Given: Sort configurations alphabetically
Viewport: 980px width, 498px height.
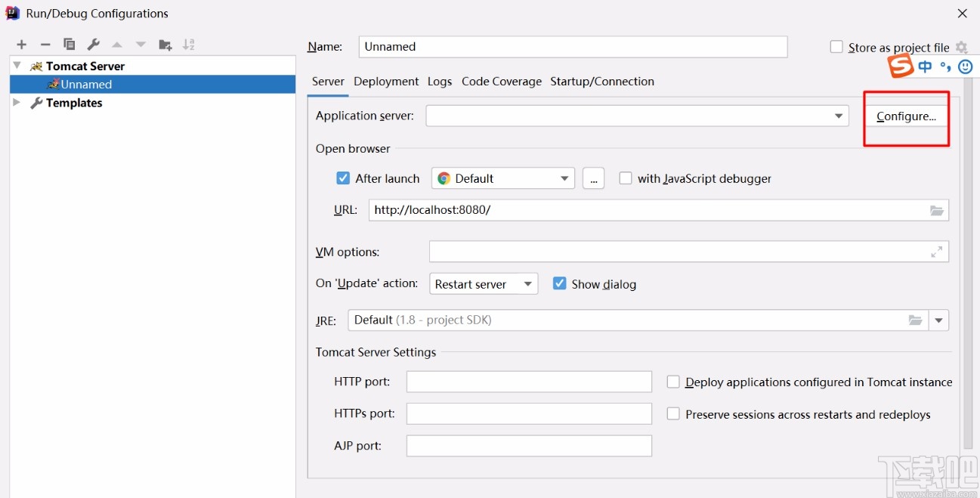Looking at the screenshot, I should click(188, 44).
